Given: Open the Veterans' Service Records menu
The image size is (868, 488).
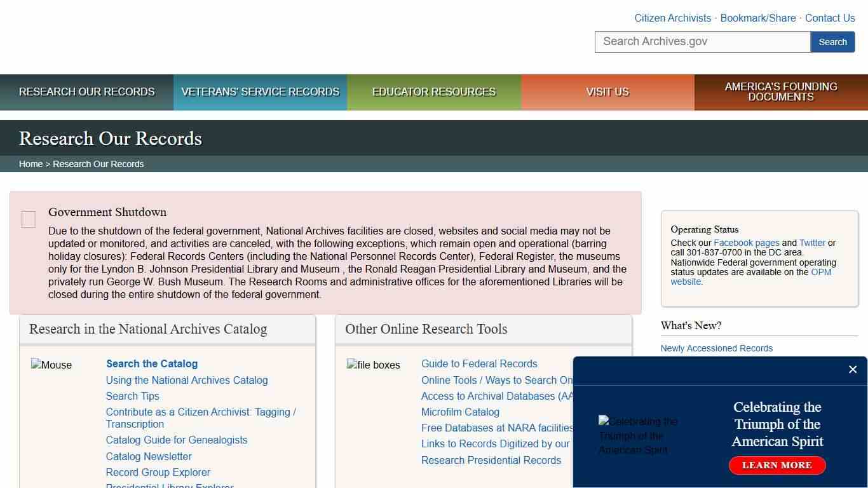Looking at the screenshot, I should click(x=260, y=92).
